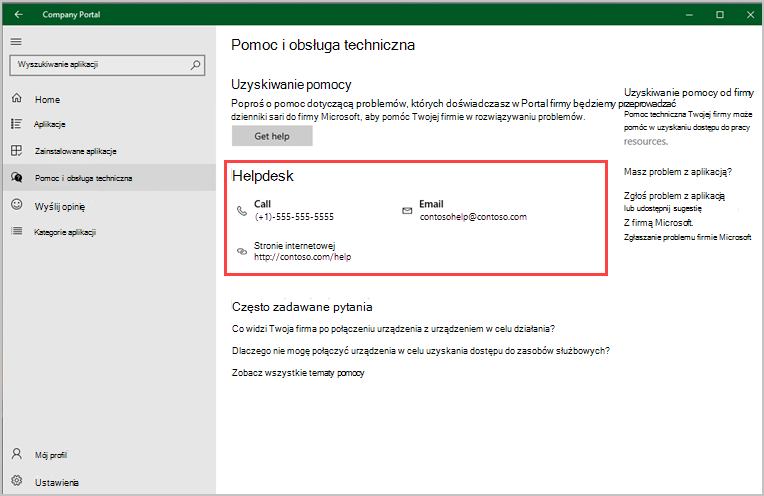Maximize the Company Portal window
Screen dimensions: 764x496
tap(720, 15)
